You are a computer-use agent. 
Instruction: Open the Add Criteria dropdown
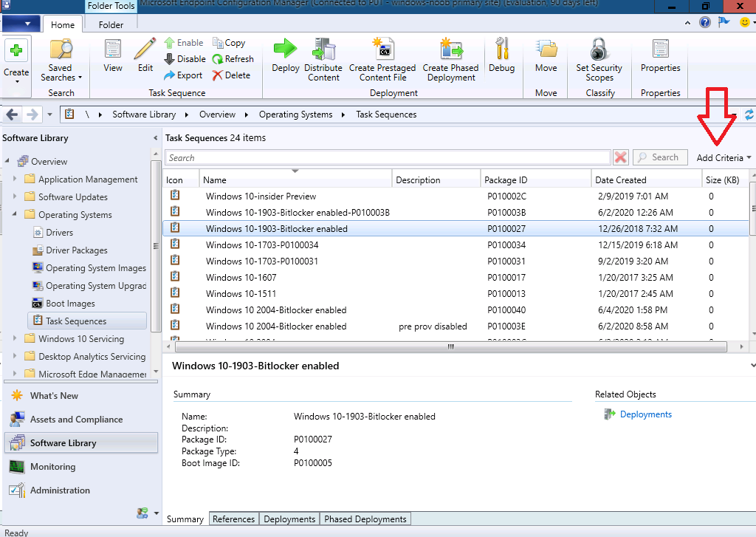click(x=724, y=158)
